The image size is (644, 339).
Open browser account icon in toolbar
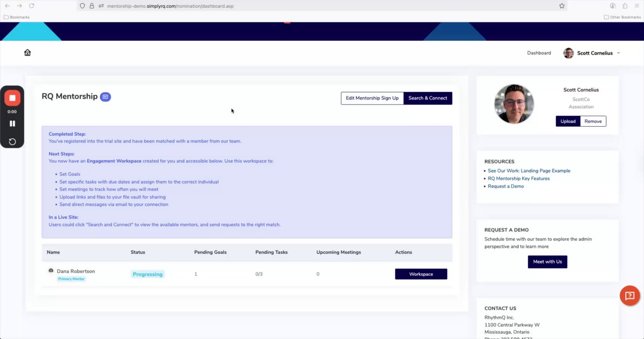(612, 6)
